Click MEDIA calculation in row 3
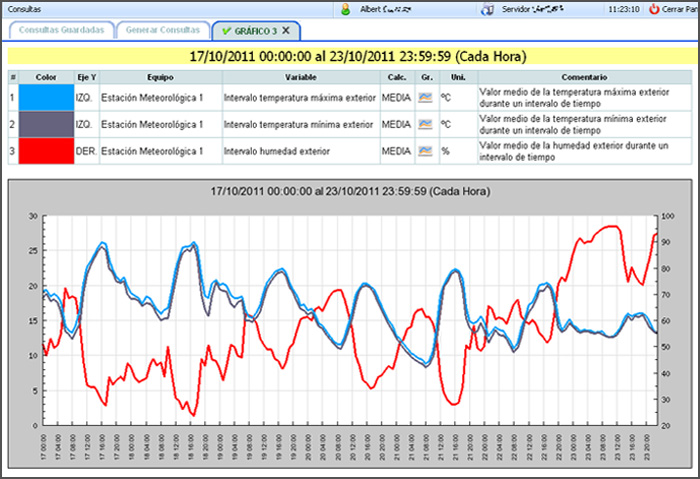The image size is (700, 479). pyautogui.click(x=396, y=151)
